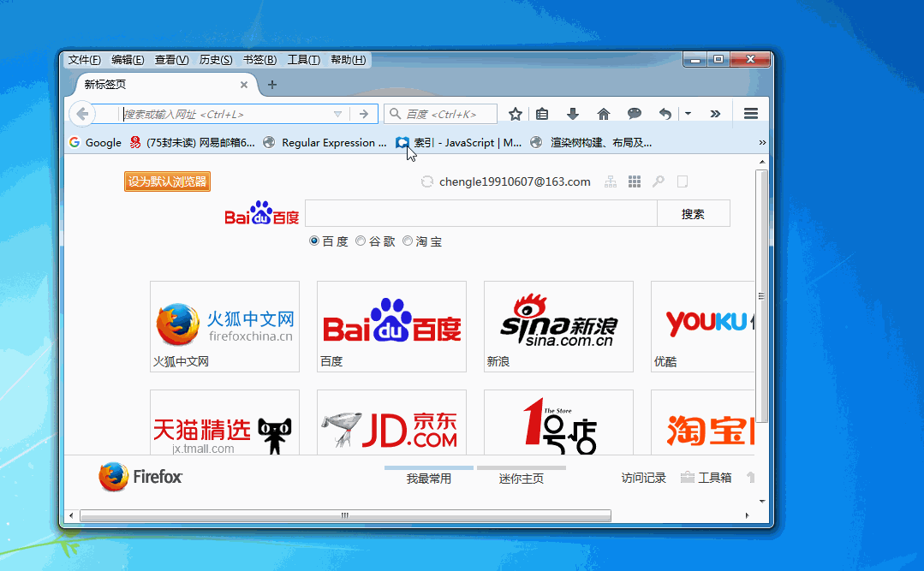
Task: Expand the toolbar overflow chevron
Action: coord(715,114)
